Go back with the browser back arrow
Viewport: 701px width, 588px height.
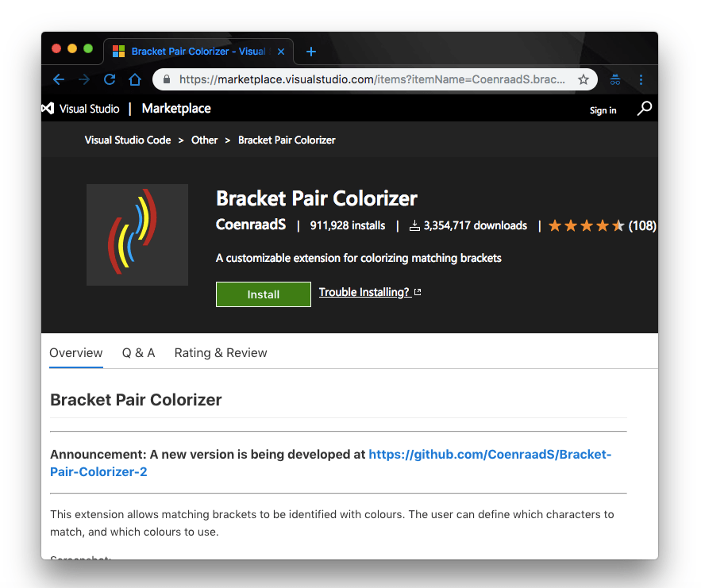pos(59,79)
